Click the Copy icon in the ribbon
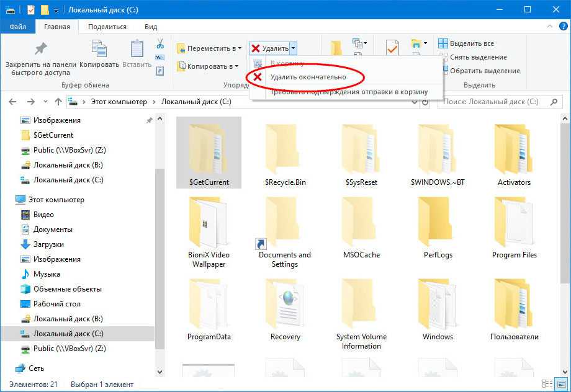The image size is (571, 392). pos(99,49)
